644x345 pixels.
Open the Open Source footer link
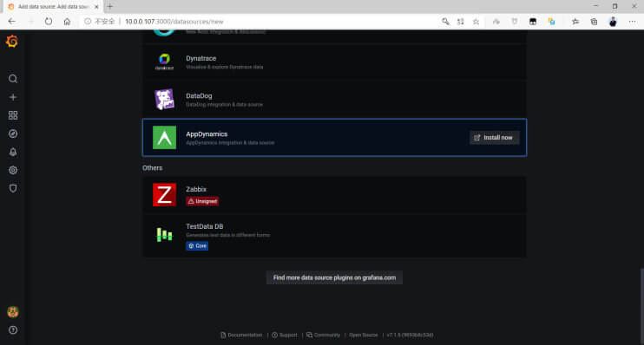pyautogui.click(x=364, y=335)
